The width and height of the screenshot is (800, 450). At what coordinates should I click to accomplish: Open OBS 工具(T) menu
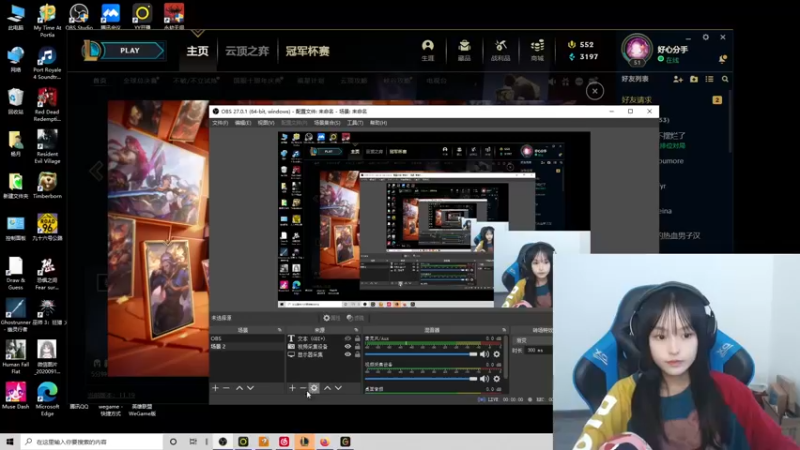click(x=355, y=123)
